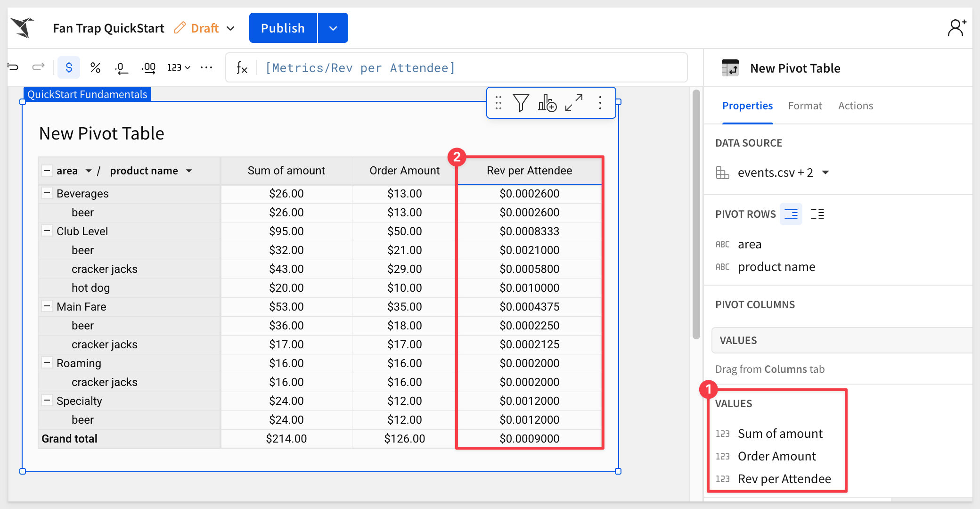
Task: Click the VALUES box under Pivot Columns
Action: 841,340
